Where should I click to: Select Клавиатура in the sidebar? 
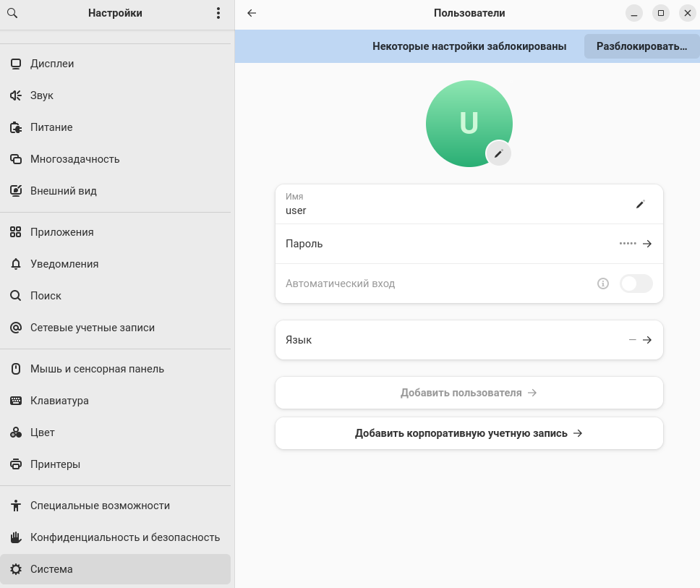[x=59, y=401]
